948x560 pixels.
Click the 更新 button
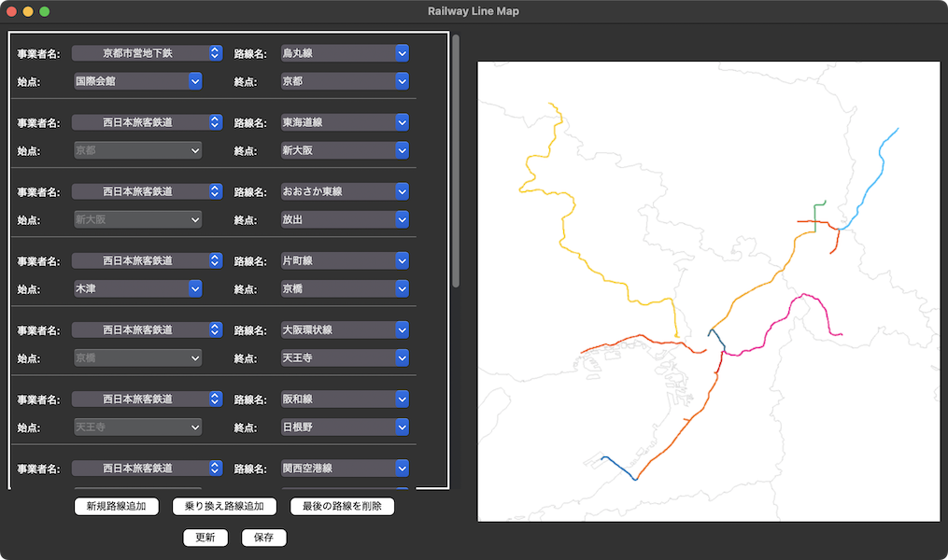point(205,538)
